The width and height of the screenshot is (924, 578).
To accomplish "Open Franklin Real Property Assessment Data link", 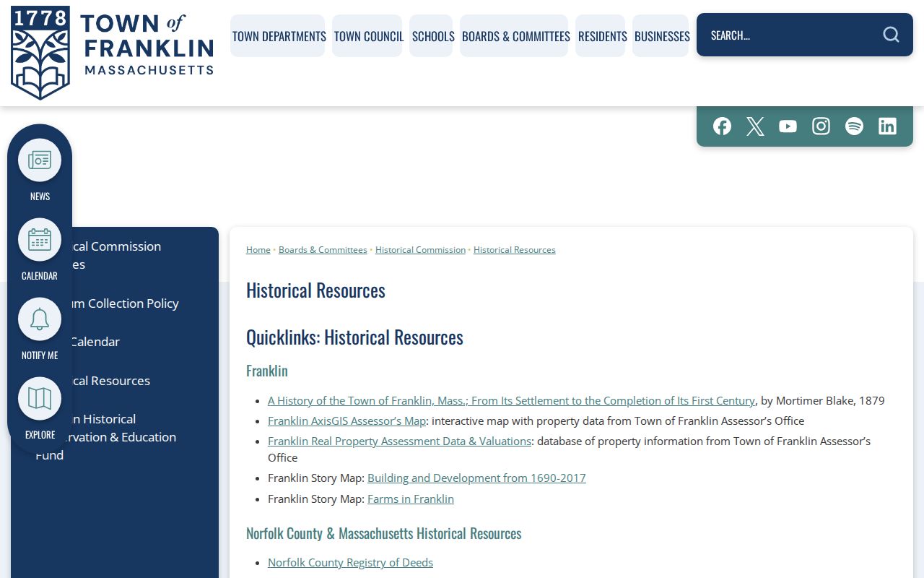I will 399,441.
